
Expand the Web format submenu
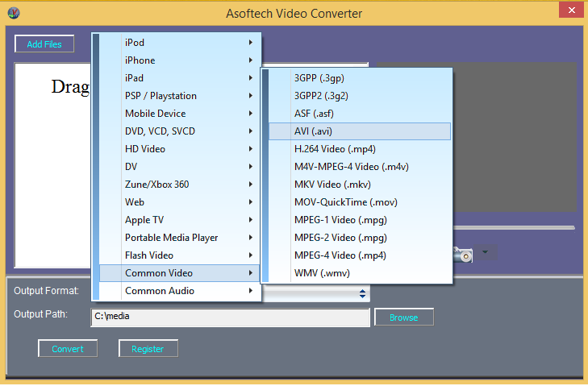click(180, 202)
